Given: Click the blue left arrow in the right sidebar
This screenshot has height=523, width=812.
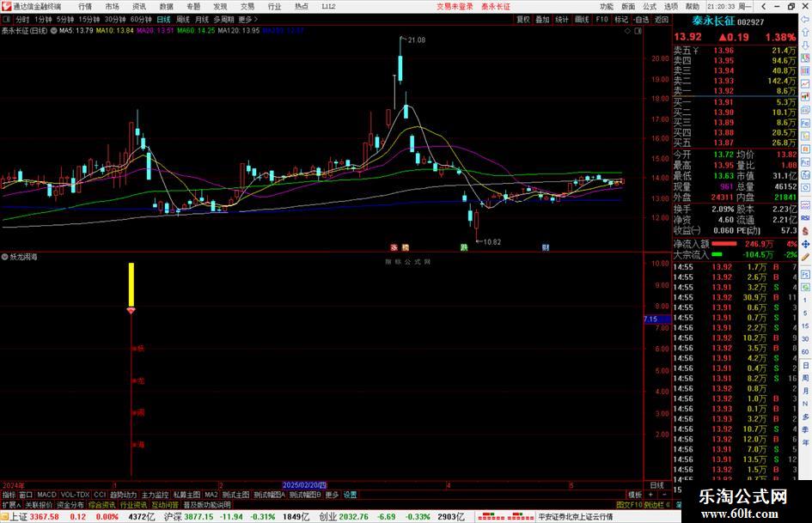Looking at the screenshot, I should 805,19.
